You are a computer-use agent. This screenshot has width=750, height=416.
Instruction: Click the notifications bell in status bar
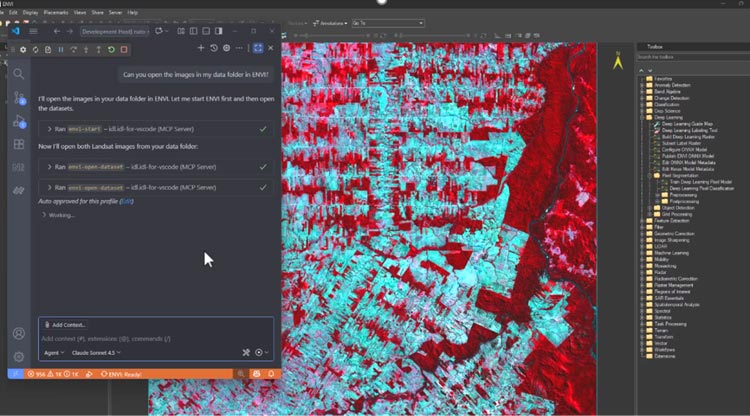click(270, 373)
